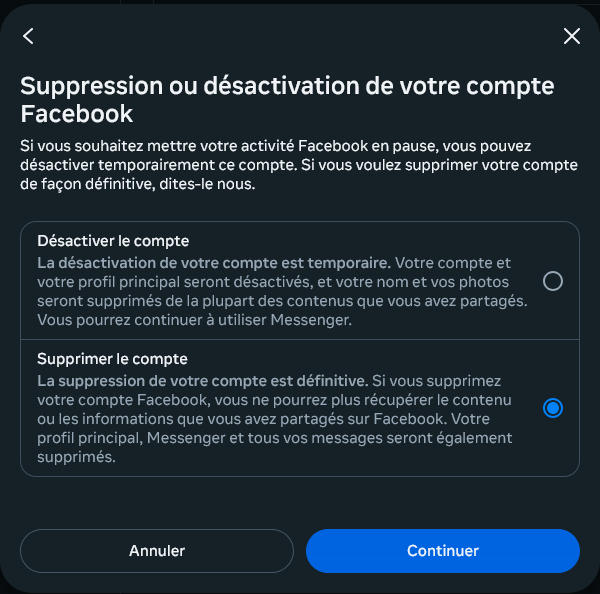Click the sentence mentioning continuing to use Messenger

click(x=194, y=320)
